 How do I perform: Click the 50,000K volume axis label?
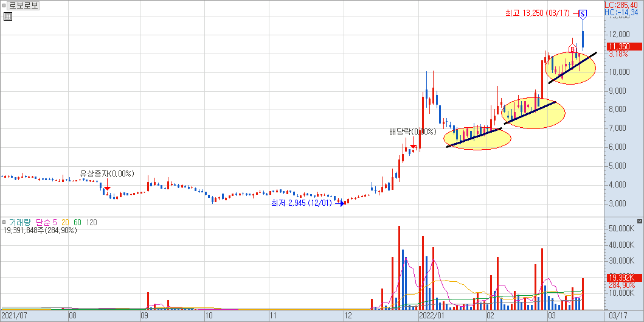click(x=622, y=229)
